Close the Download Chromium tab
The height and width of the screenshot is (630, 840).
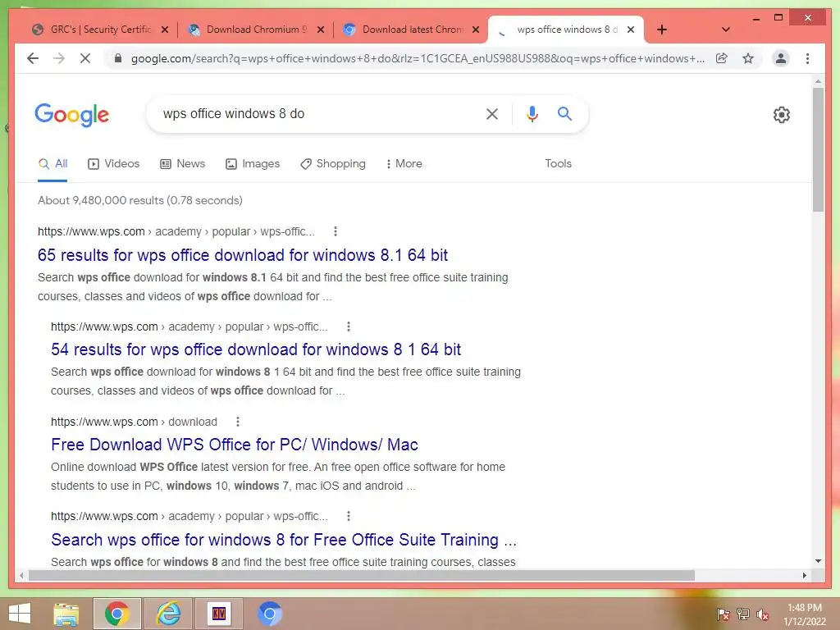321,30
